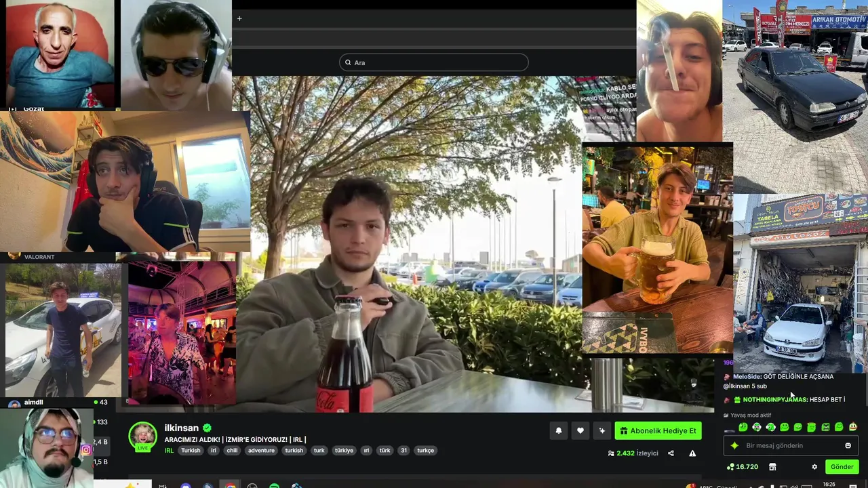
Task: Click the Abonelik Hediye Et button
Action: [658, 430]
